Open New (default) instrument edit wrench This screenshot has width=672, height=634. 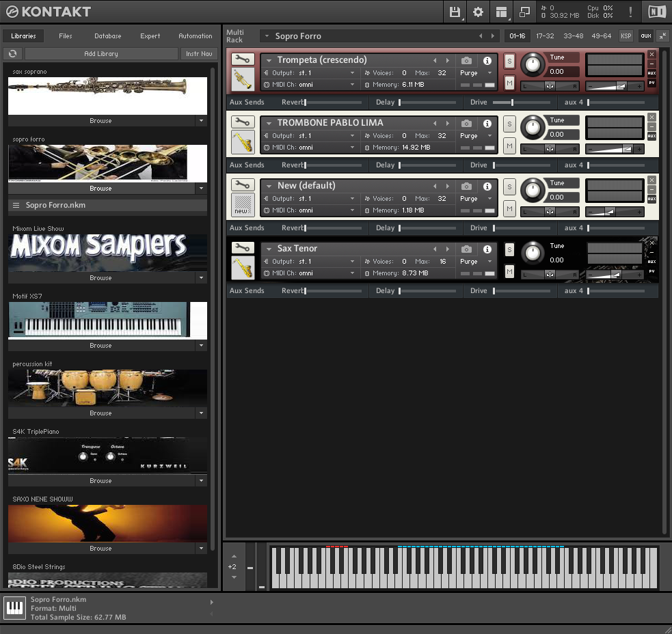[243, 185]
